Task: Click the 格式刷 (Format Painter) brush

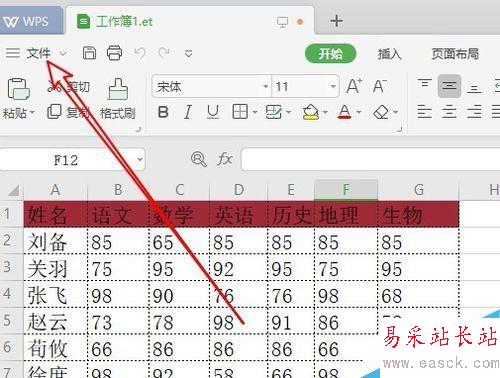Action: tap(118, 99)
